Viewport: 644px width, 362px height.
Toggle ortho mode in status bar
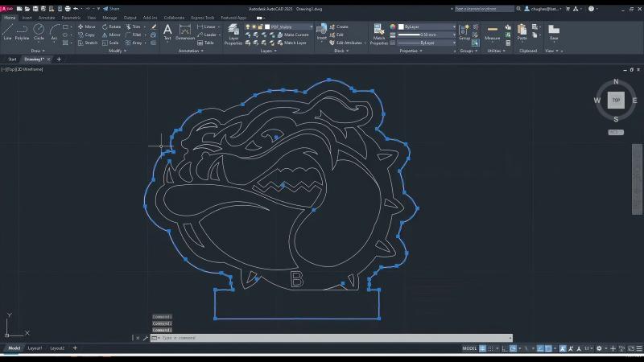(x=505, y=348)
